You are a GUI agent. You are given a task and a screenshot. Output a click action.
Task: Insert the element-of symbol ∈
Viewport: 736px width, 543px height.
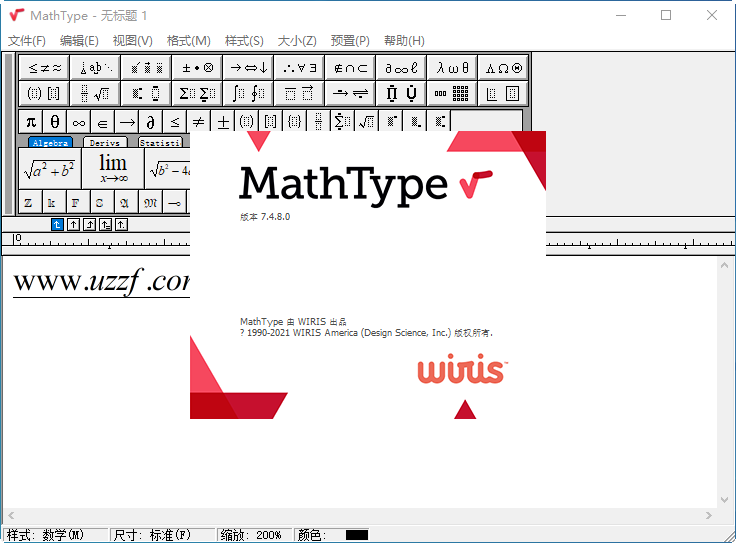click(x=103, y=122)
